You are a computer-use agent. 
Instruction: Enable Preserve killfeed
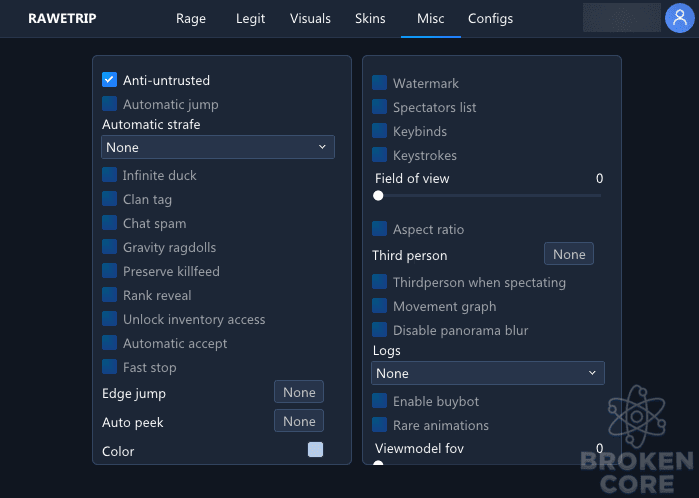109,271
